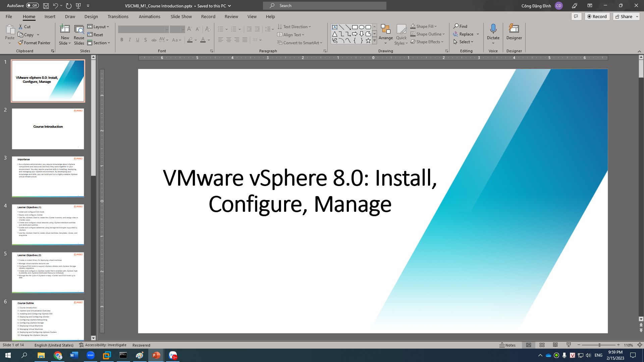
Task: Justify paragraph text
Action: [245, 40]
